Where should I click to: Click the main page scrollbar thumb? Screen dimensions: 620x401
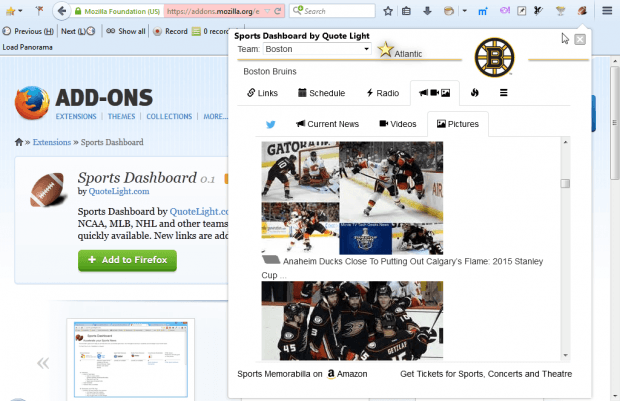pos(614,123)
